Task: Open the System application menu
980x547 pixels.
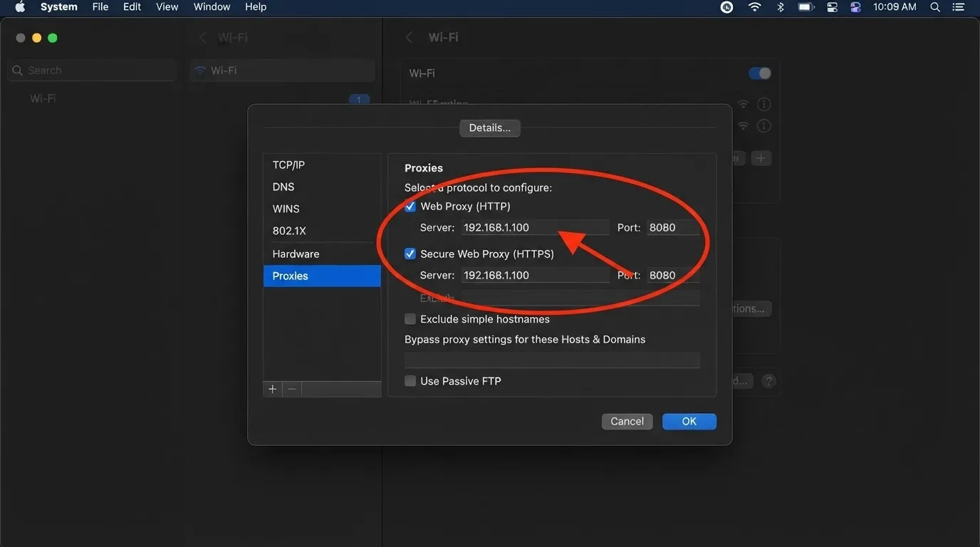Action: point(59,7)
